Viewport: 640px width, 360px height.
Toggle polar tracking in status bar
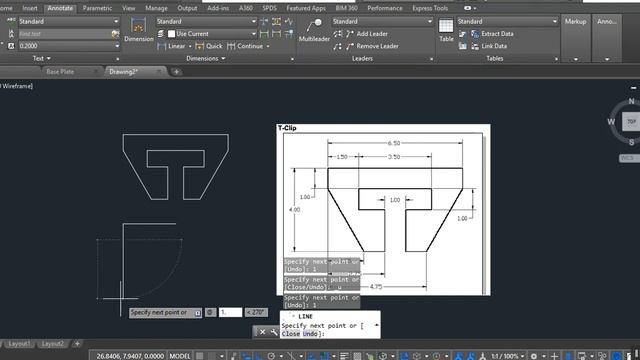(x=271, y=356)
